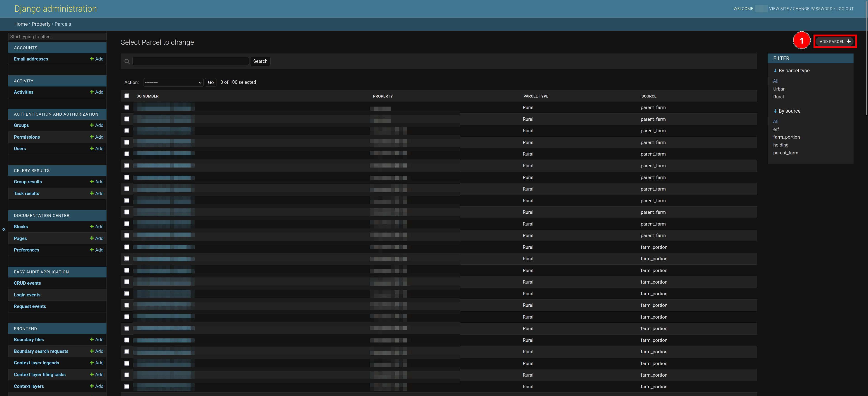This screenshot has height=396, width=868.
Task: Click the magnifier icon in search bar
Action: tap(127, 61)
